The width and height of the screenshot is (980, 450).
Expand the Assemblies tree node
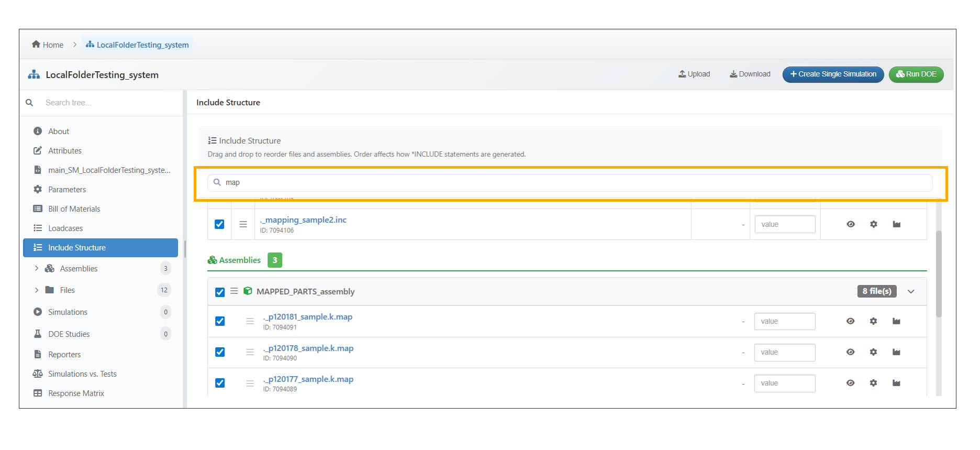pos(37,268)
